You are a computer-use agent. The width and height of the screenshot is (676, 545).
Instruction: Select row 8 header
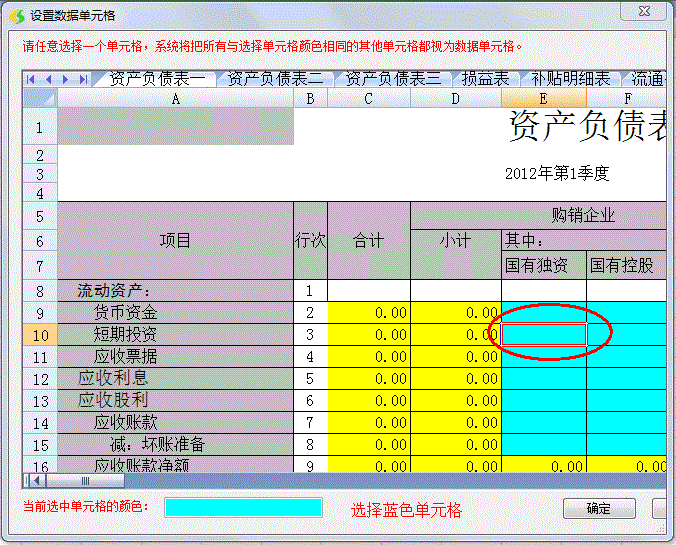[x=40, y=291]
